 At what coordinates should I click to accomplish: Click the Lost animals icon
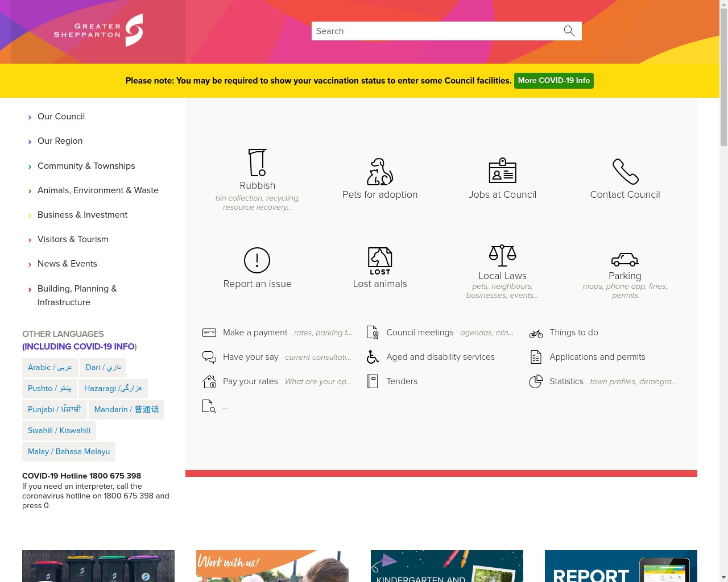[380, 261]
